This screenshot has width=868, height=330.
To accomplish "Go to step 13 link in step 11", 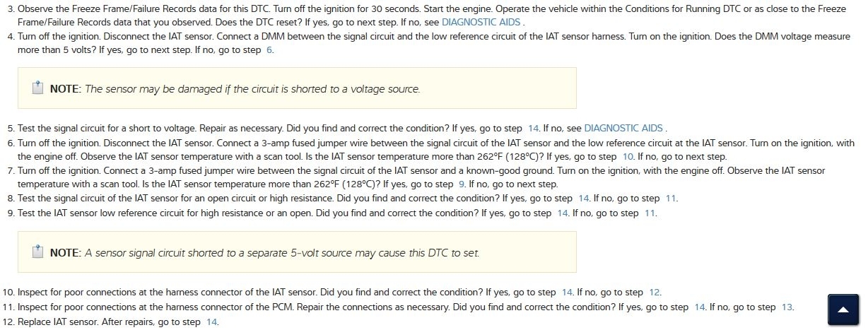I will (787, 307).
